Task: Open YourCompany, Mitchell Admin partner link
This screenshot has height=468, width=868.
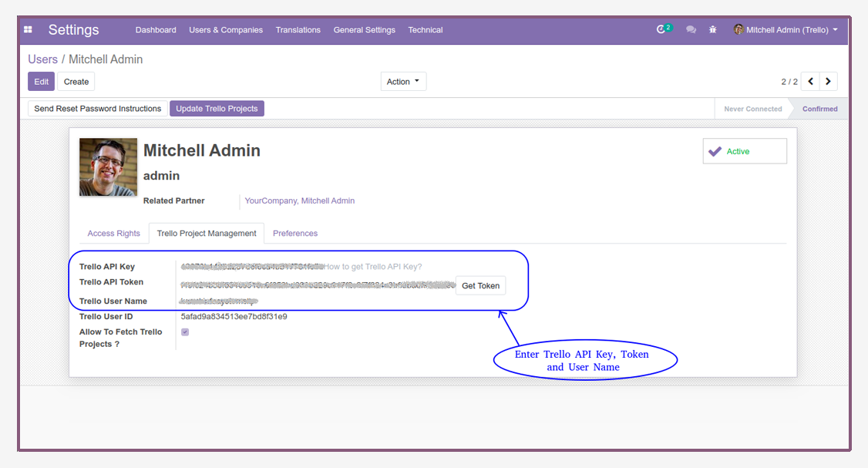Action: tap(299, 200)
